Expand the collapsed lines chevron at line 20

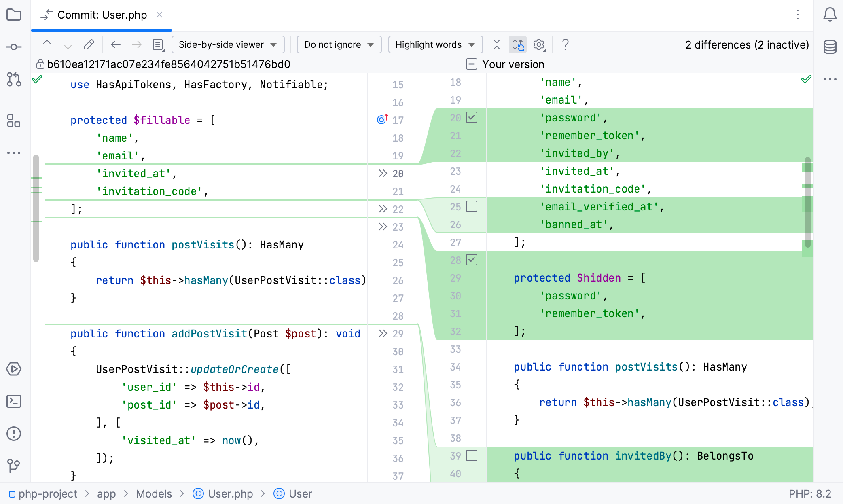tap(382, 173)
